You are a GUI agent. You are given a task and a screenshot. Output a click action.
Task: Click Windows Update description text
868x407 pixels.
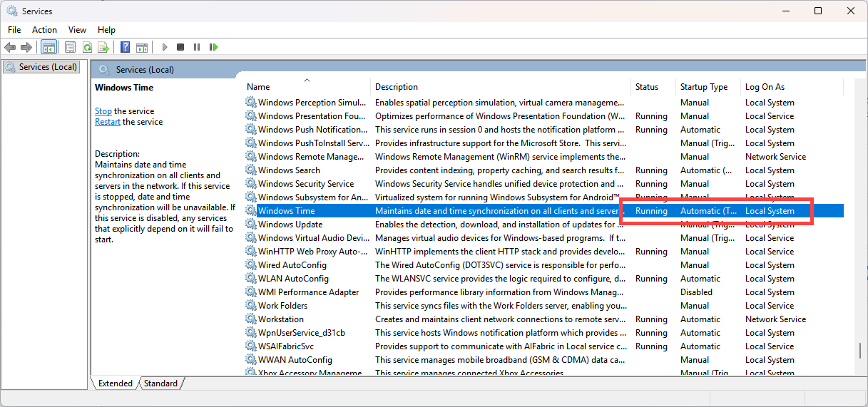(501, 225)
